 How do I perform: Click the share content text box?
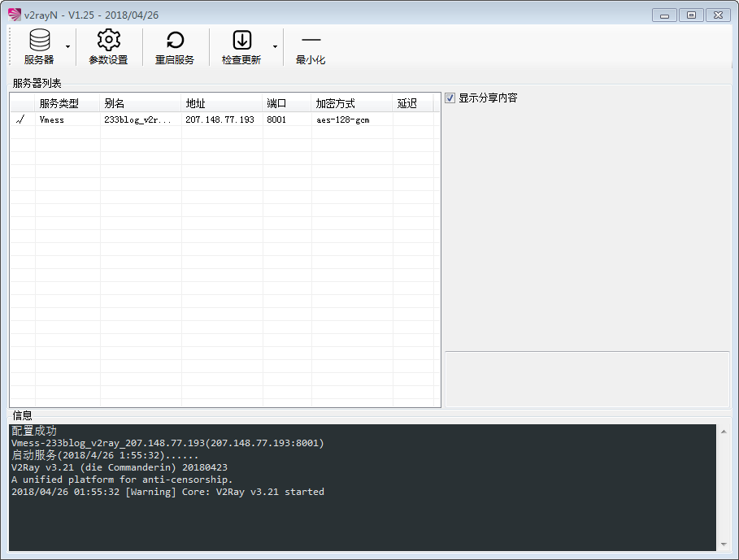587,379
